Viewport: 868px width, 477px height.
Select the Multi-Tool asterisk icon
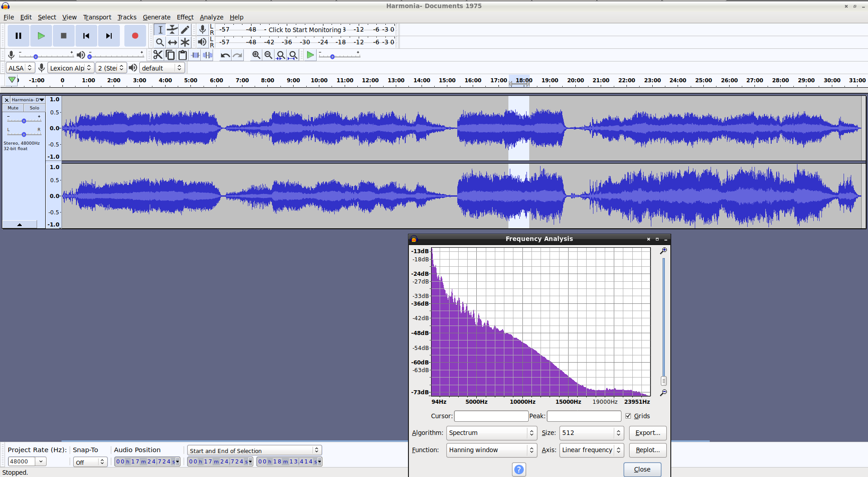point(185,42)
